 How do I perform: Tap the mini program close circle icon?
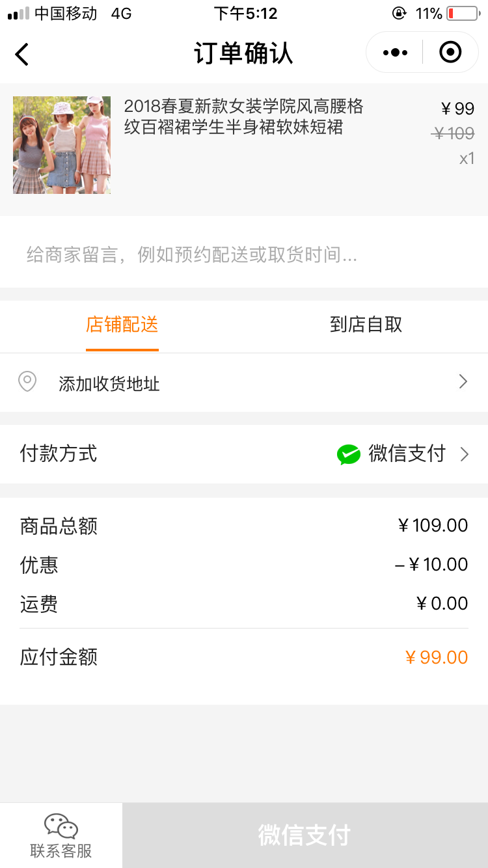[x=450, y=52]
